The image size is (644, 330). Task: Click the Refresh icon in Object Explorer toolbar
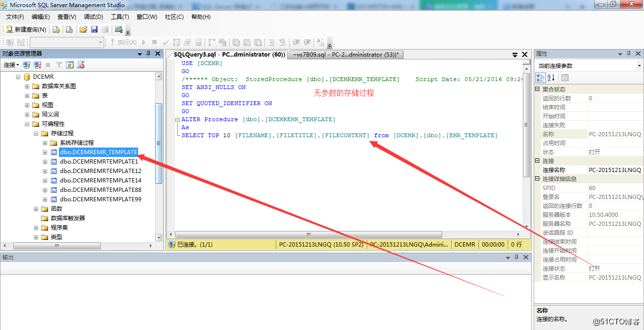pyautogui.click(x=70, y=65)
